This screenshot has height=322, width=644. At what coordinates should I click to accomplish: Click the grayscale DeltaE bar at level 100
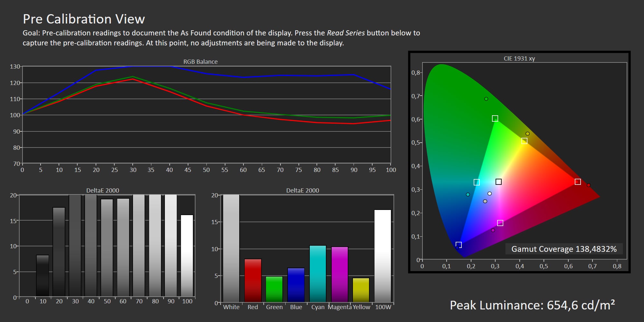tap(187, 255)
